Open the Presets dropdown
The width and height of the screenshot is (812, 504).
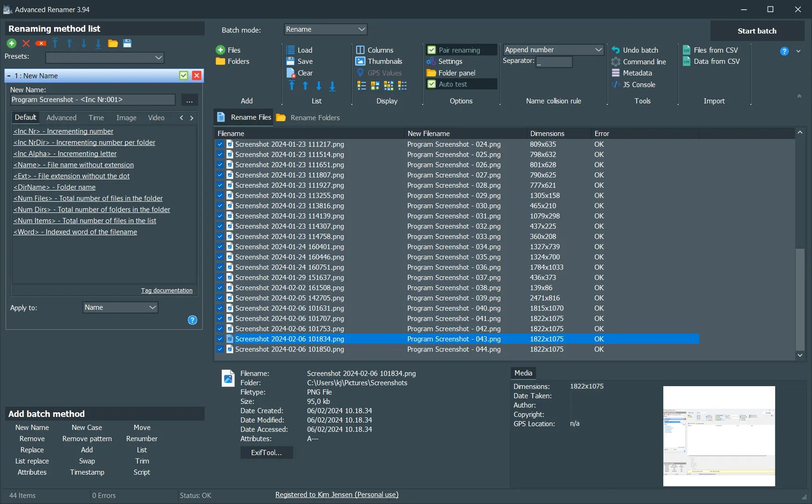pos(105,57)
